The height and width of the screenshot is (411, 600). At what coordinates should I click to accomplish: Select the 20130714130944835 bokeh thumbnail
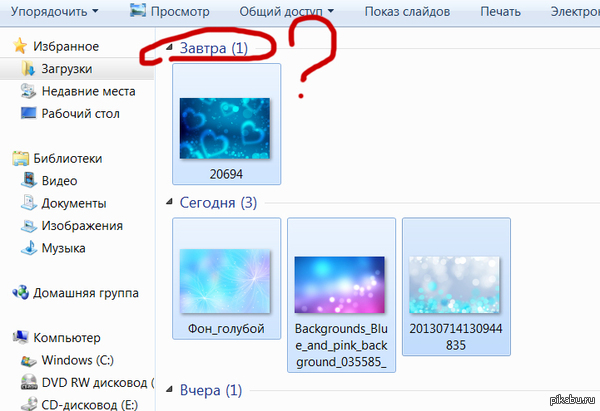454,285
